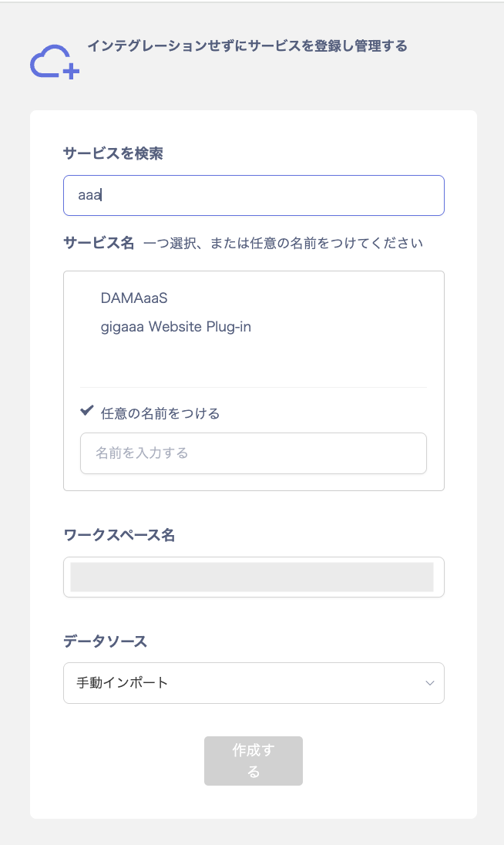Click the typed text aaa in search box
This screenshot has width=504, height=845.
pos(89,196)
